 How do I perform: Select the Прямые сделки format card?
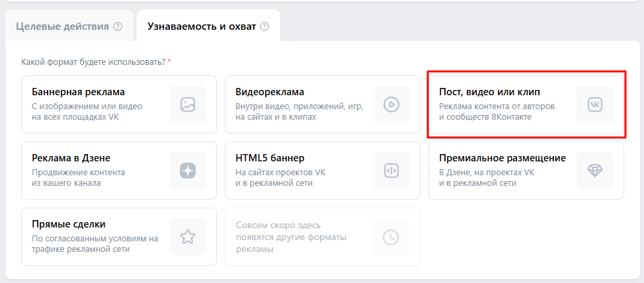point(119,237)
